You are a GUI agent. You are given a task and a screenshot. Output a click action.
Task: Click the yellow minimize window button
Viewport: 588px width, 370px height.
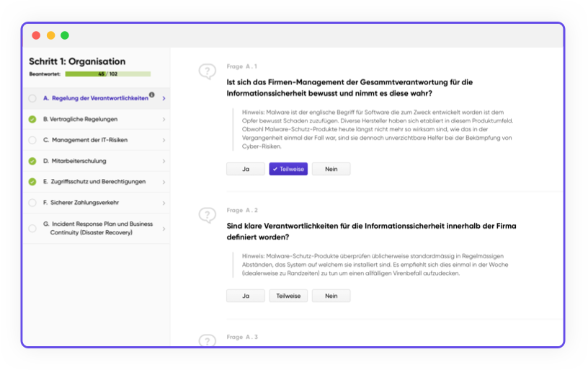(x=50, y=35)
